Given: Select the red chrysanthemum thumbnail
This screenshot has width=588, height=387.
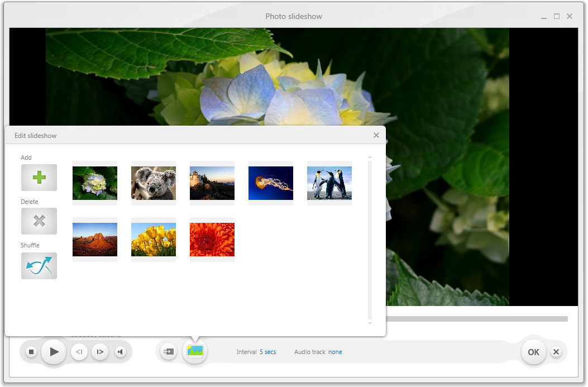Looking at the screenshot, I should (212, 240).
